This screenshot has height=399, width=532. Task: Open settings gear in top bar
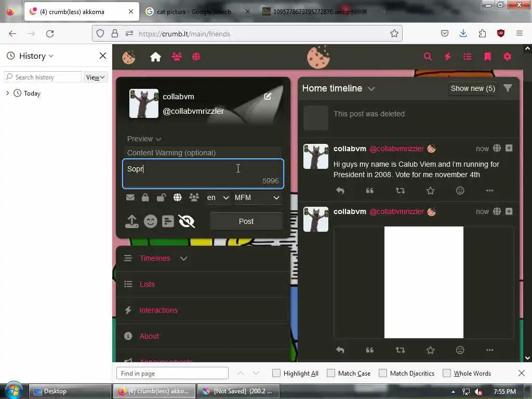coord(507,56)
